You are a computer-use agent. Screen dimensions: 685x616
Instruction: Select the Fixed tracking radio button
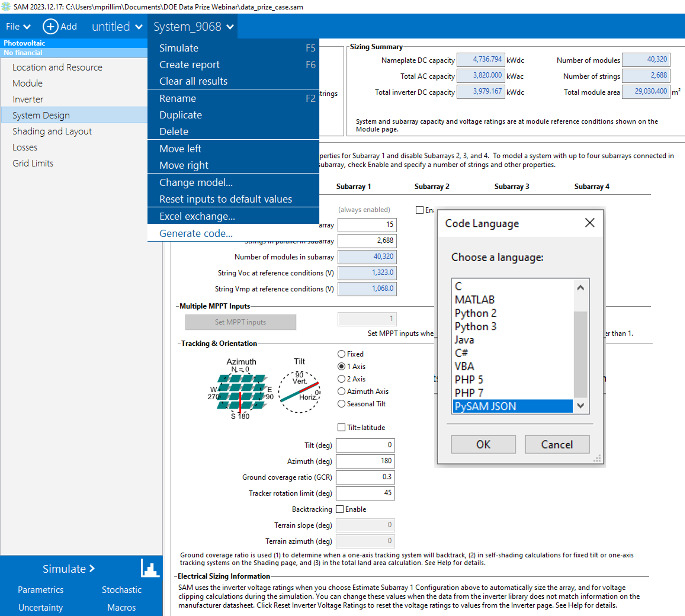pyautogui.click(x=341, y=354)
